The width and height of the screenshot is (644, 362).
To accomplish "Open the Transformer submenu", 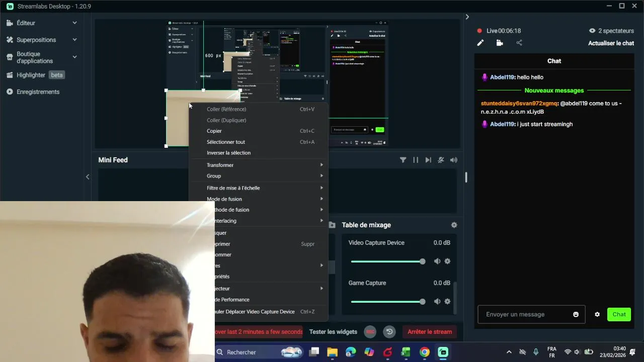I will (x=258, y=165).
